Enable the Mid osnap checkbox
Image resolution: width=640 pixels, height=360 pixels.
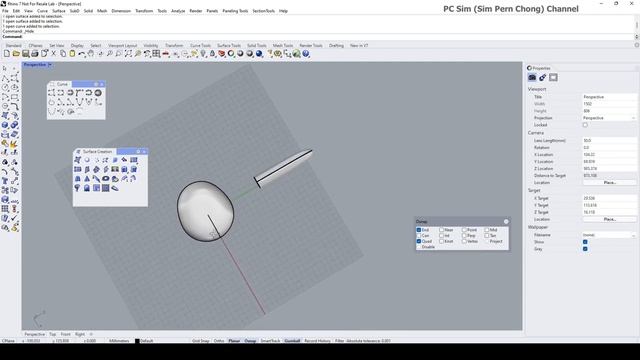click(487, 230)
